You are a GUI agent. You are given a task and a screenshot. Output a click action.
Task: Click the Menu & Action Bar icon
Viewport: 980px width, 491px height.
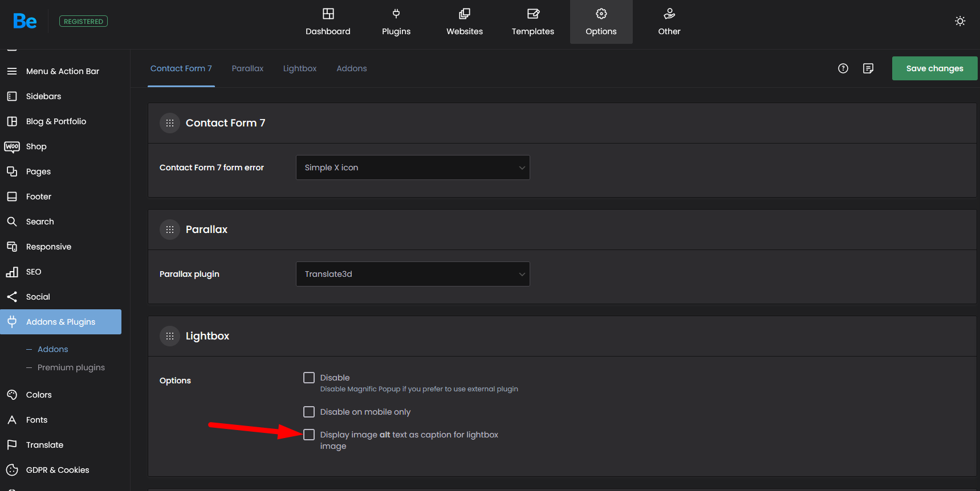pyautogui.click(x=12, y=71)
